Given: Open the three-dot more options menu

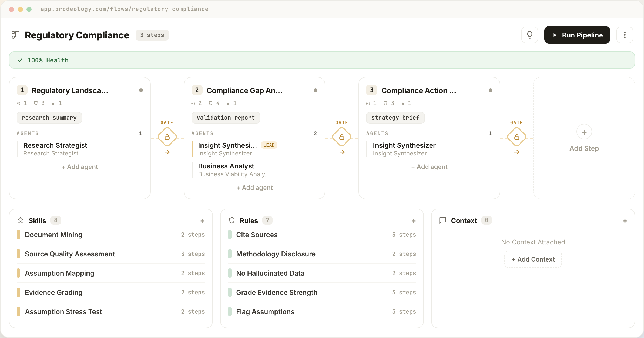Looking at the screenshot, I should 625,35.
